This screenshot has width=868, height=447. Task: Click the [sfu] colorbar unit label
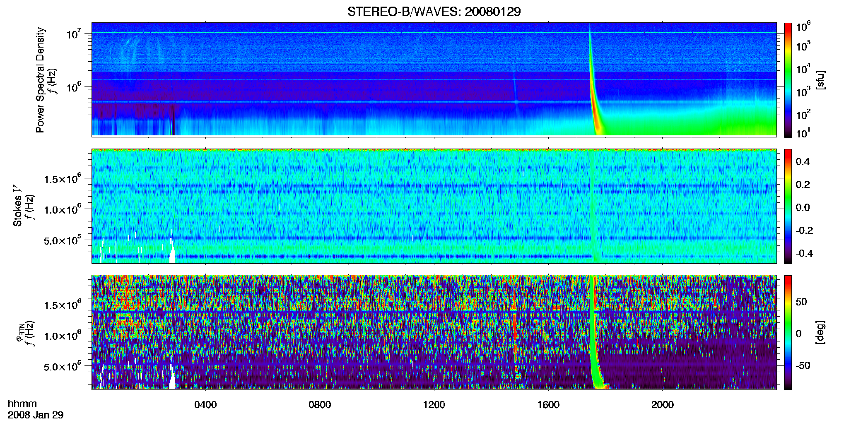pos(820,80)
